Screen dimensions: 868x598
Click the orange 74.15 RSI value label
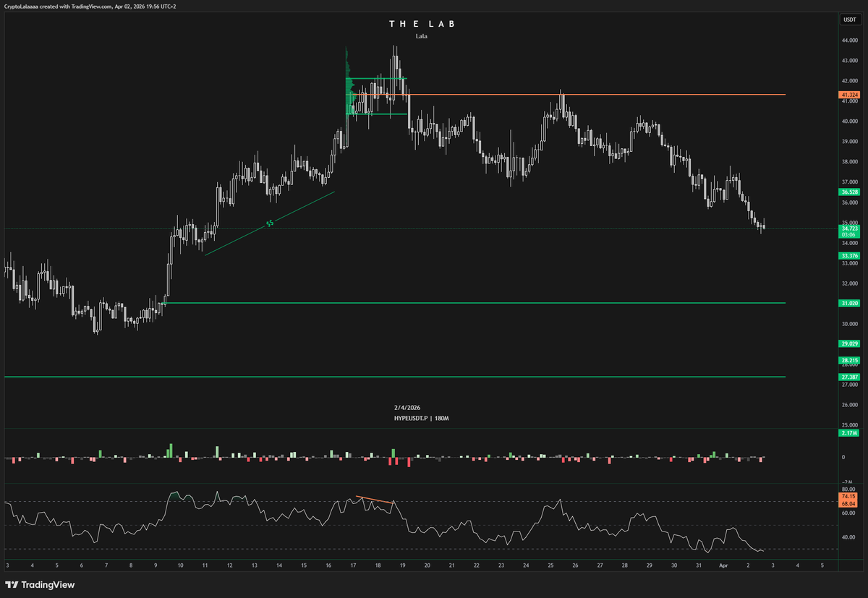click(848, 496)
